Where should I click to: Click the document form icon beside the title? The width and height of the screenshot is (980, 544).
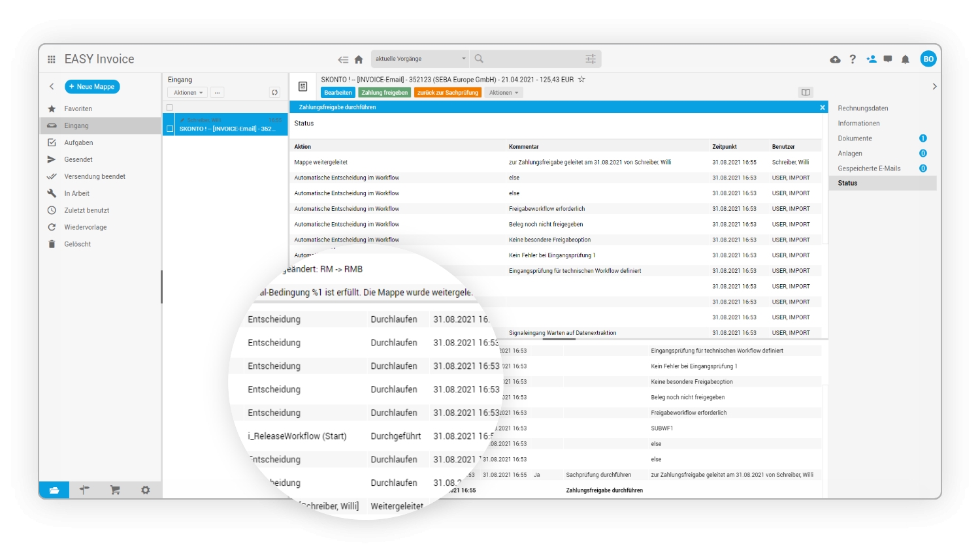point(302,86)
